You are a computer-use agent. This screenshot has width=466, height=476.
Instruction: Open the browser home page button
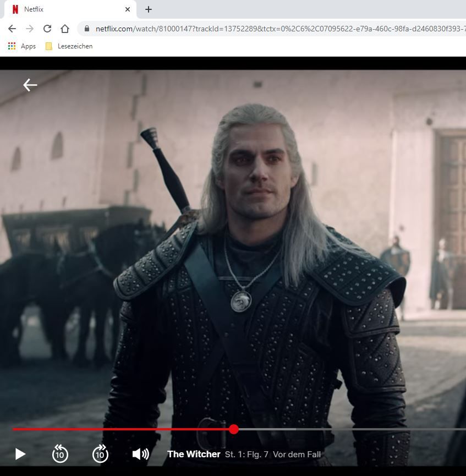tap(65, 29)
